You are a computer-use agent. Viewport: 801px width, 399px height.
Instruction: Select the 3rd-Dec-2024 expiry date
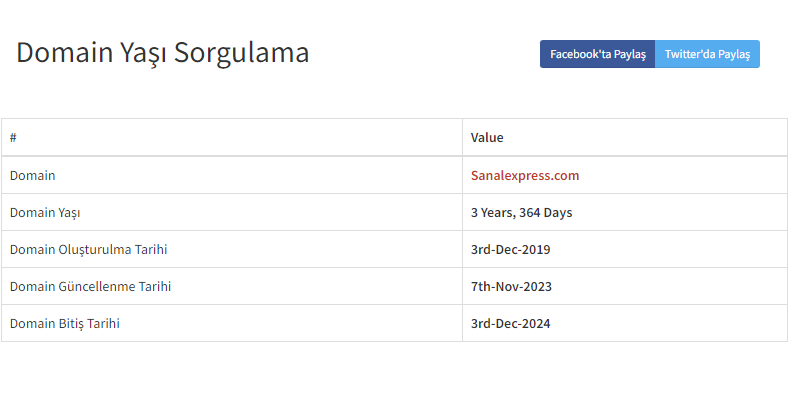click(510, 323)
